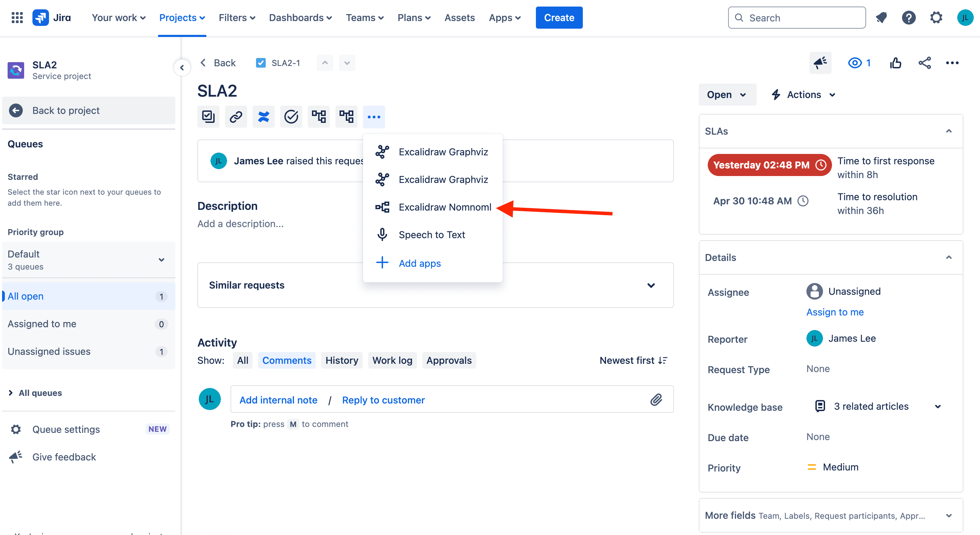Open the settings gear in top bar
The height and width of the screenshot is (535, 980).
936,18
